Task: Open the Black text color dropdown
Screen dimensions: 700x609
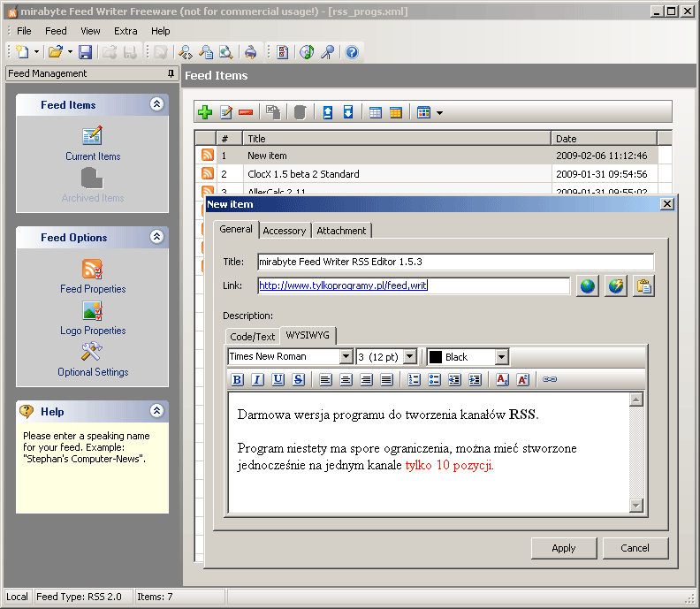Action: pyautogui.click(x=502, y=357)
